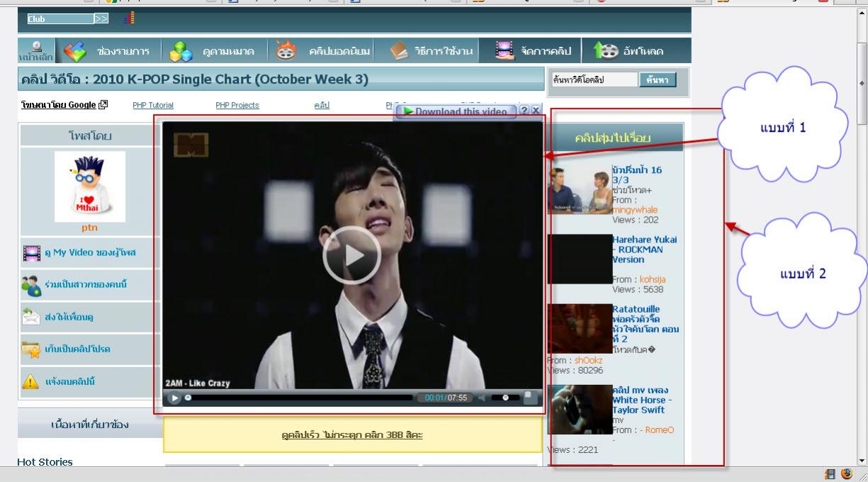Open White Horse Taylor Swift clip title
Screen dimensions: 868x482
642,400
